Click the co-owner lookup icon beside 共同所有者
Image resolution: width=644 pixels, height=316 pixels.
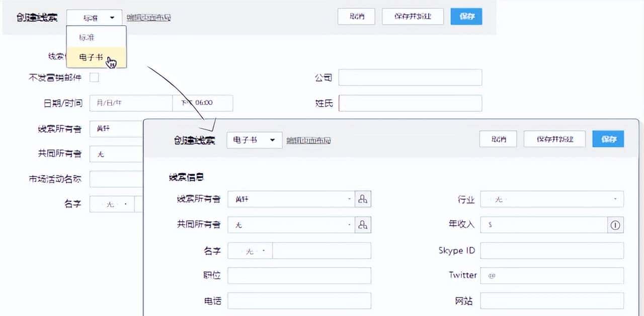363,224
